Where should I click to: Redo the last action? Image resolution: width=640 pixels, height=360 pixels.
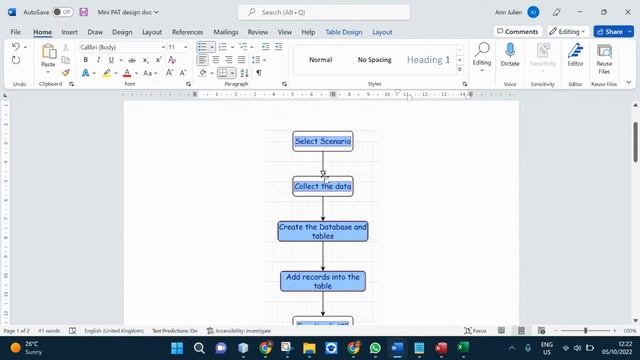click(16, 60)
